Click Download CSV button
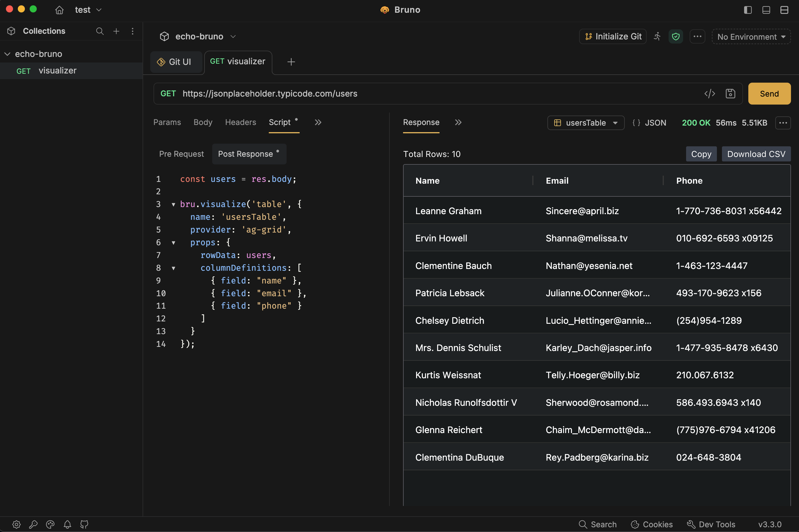799x532 pixels. 756,154
